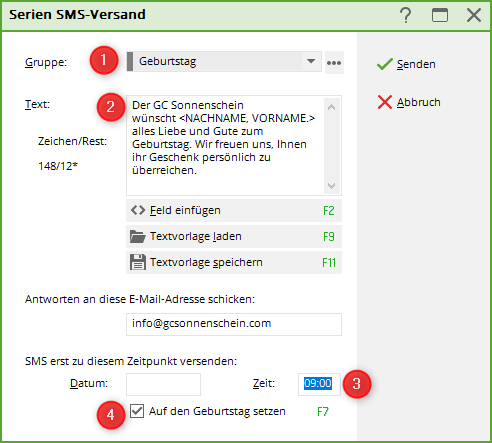Select the Geburtstag group combo box
492x443 pixels.
click(x=224, y=61)
